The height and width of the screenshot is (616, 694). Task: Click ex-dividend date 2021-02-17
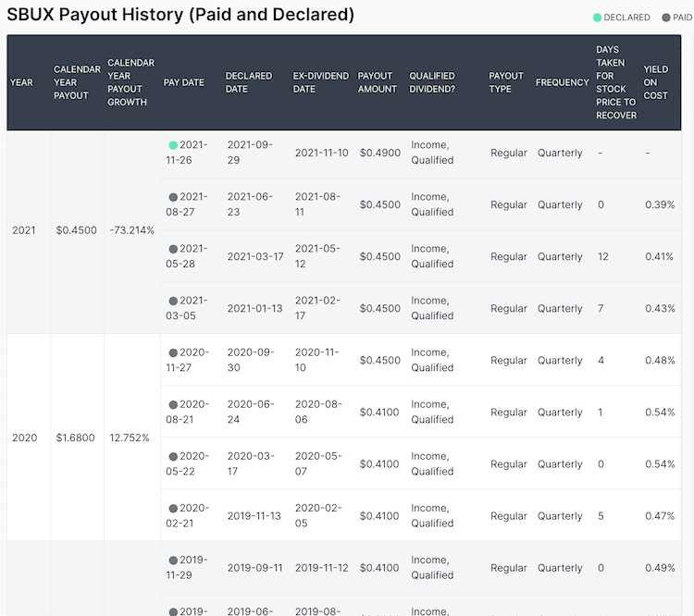pyautogui.click(x=317, y=308)
